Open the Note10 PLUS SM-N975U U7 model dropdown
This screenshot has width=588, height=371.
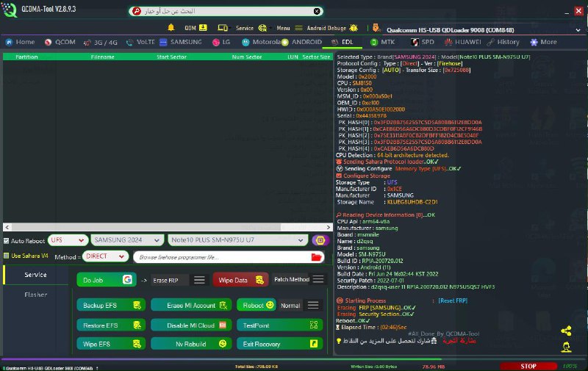point(237,240)
